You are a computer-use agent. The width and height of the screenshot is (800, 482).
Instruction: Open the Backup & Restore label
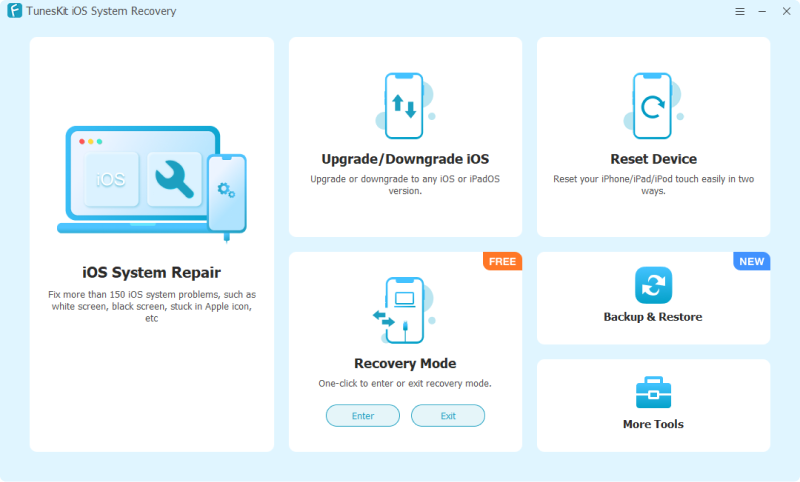click(x=653, y=317)
